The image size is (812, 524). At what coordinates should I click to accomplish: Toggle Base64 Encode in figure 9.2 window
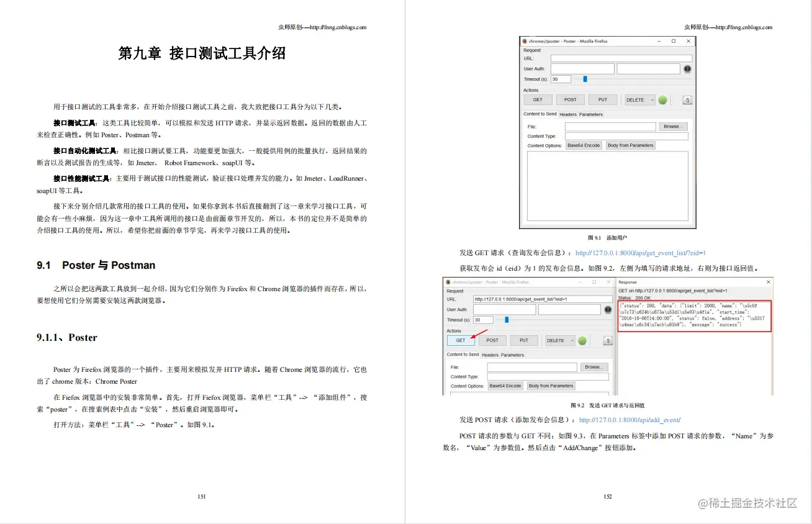(505, 386)
